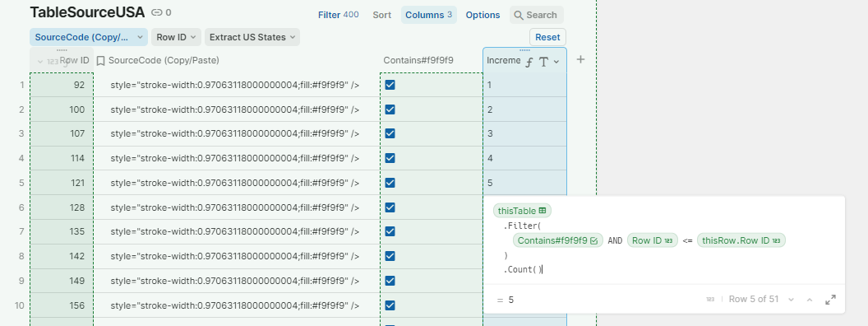Select row number 1

(22, 85)
